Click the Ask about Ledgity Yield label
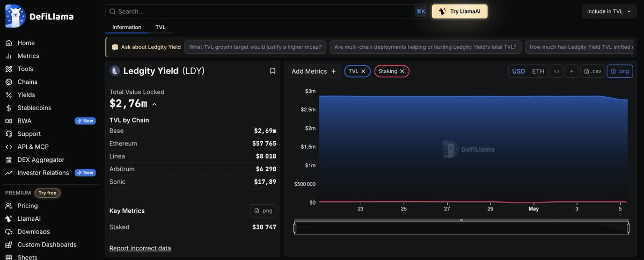 click(146, 47)
